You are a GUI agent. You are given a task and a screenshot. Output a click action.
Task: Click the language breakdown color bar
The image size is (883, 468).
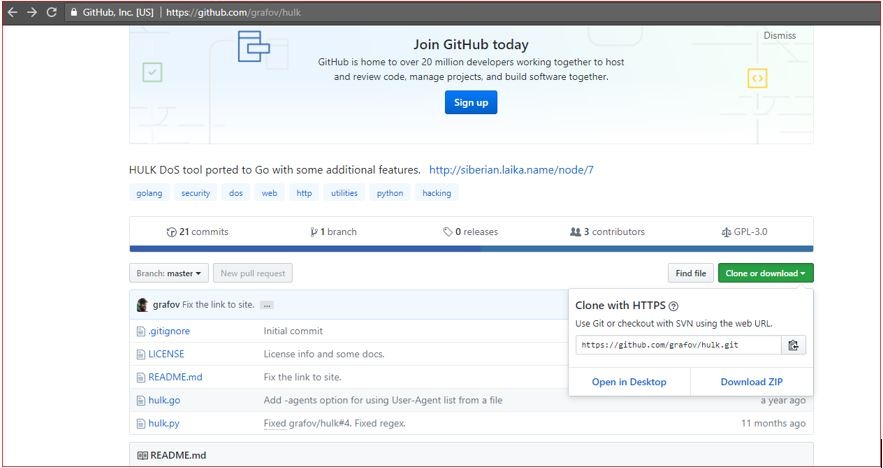tap(471, 248)
